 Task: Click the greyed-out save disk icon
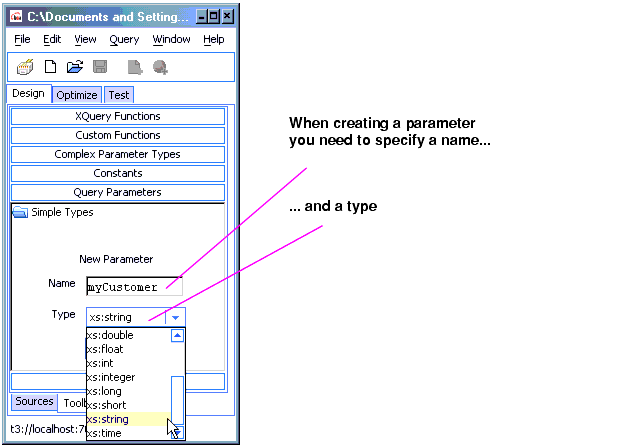(100, 67)
